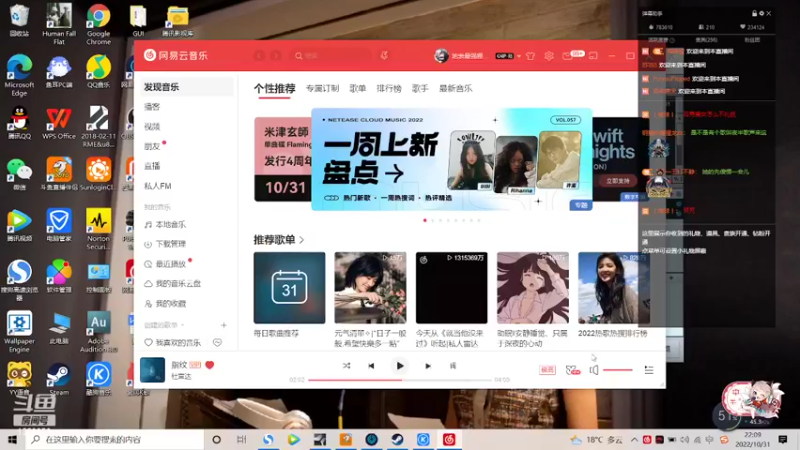Adjust the volume slider
This screenshot has height=450, width=800.
pos(618,370)
